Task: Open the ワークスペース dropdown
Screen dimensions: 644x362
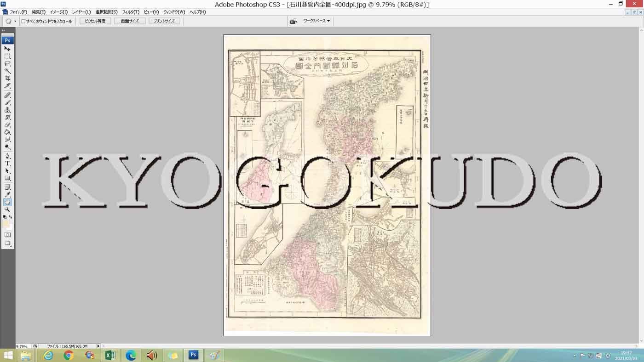Action: pos(316,21)
